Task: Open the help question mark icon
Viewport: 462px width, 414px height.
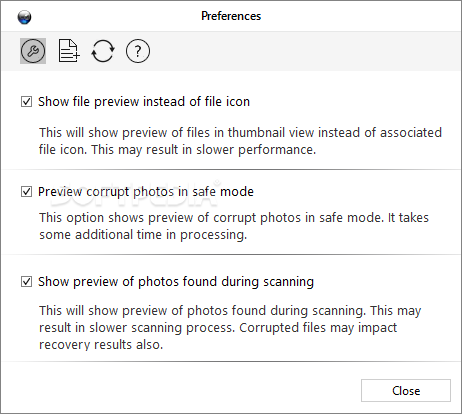Action: click(138, 51)
